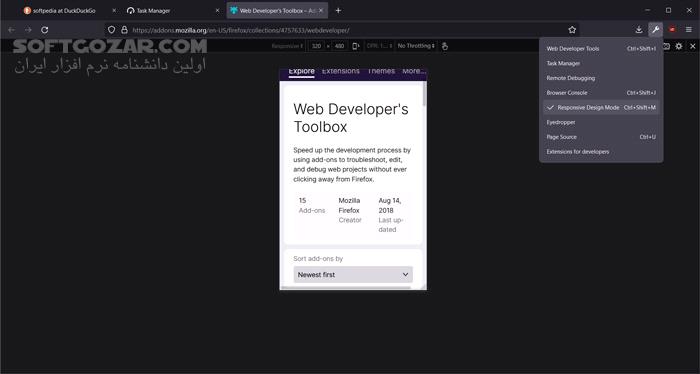
Task: Expand the Newest first sort dropdown
Action: pyautogui.click(x=353, y=274)
